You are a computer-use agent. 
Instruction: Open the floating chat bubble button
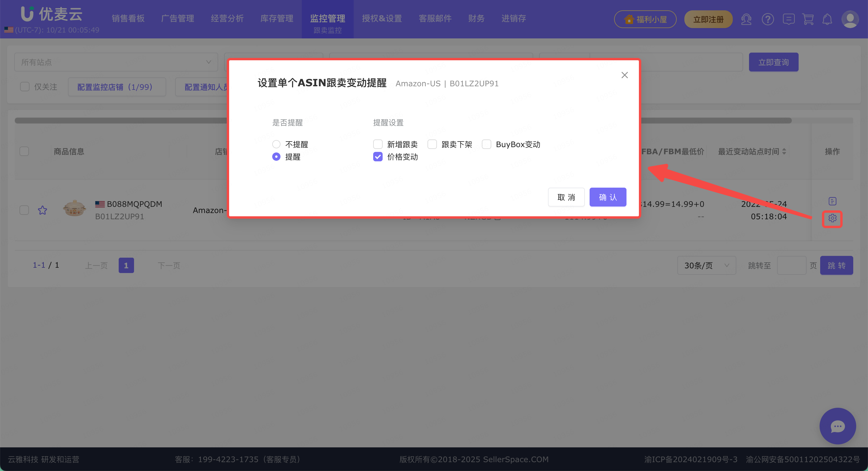point(838,426)
